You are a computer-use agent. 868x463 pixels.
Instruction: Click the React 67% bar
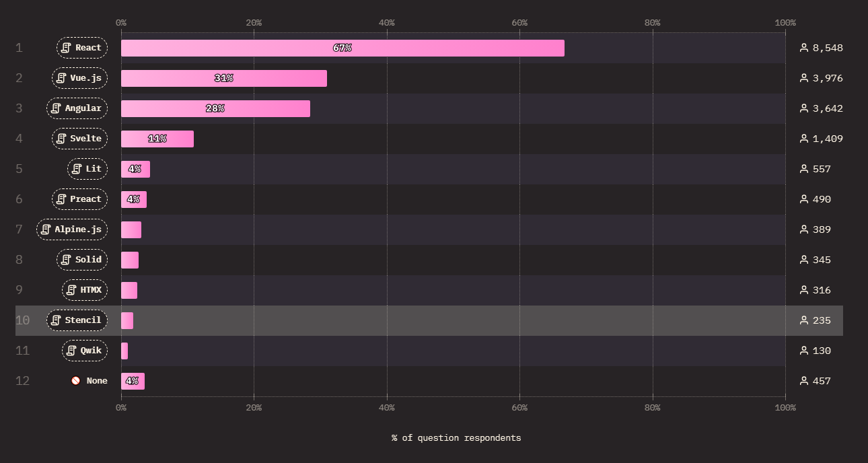point(342,48)
